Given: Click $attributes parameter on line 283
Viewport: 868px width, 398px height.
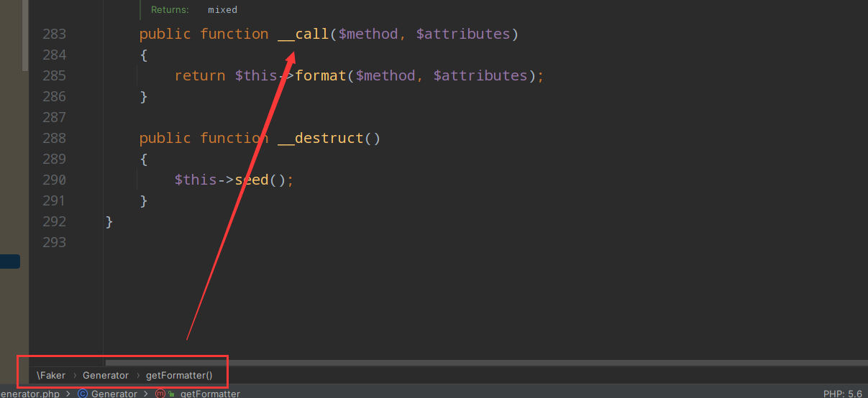Looking at the screenshot, I should tap(463, 34).
